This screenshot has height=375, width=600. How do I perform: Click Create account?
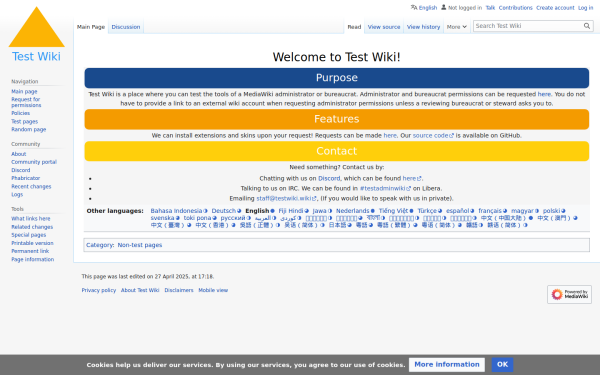555,8
